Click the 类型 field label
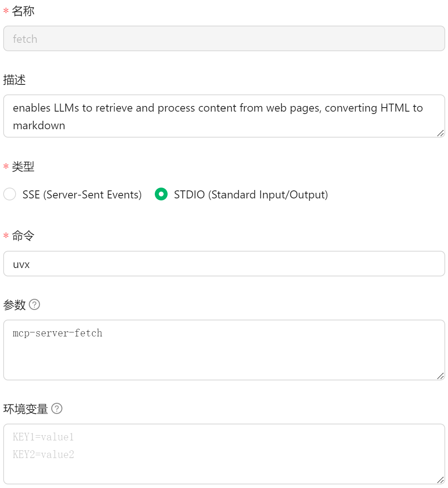The width and height of the screenshot is (448, 488). click(x=23, y=167)
